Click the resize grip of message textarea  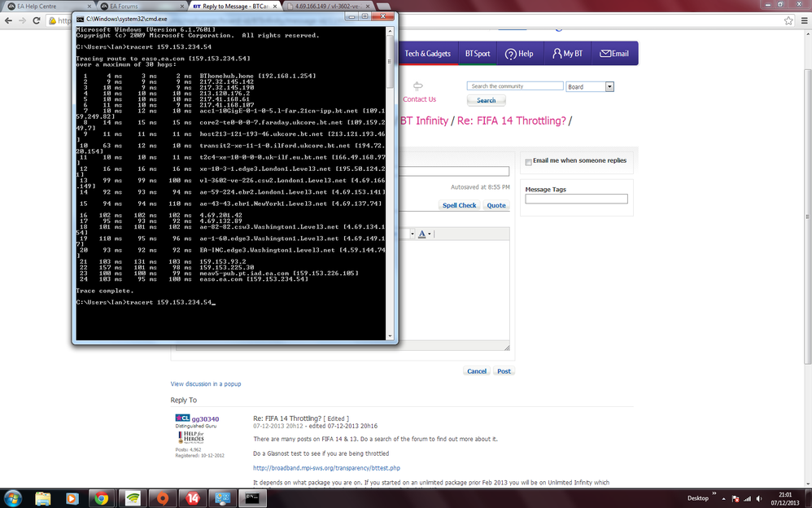[x=506, y=348]
